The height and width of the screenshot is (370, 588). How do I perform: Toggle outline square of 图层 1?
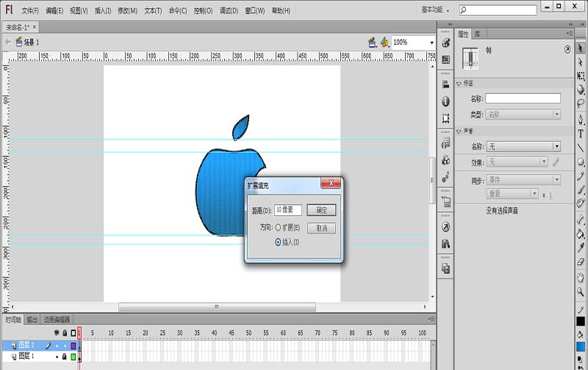click(73, 357)
